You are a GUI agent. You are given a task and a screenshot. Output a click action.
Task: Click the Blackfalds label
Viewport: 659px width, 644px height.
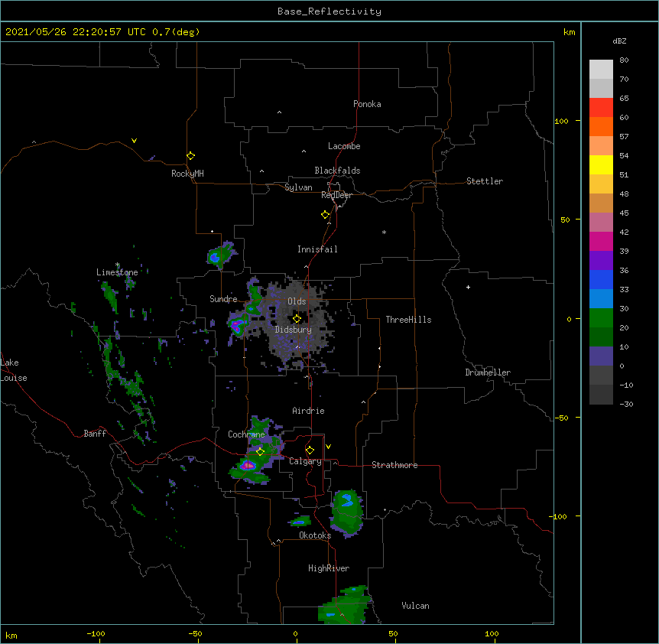coord(337,171)
